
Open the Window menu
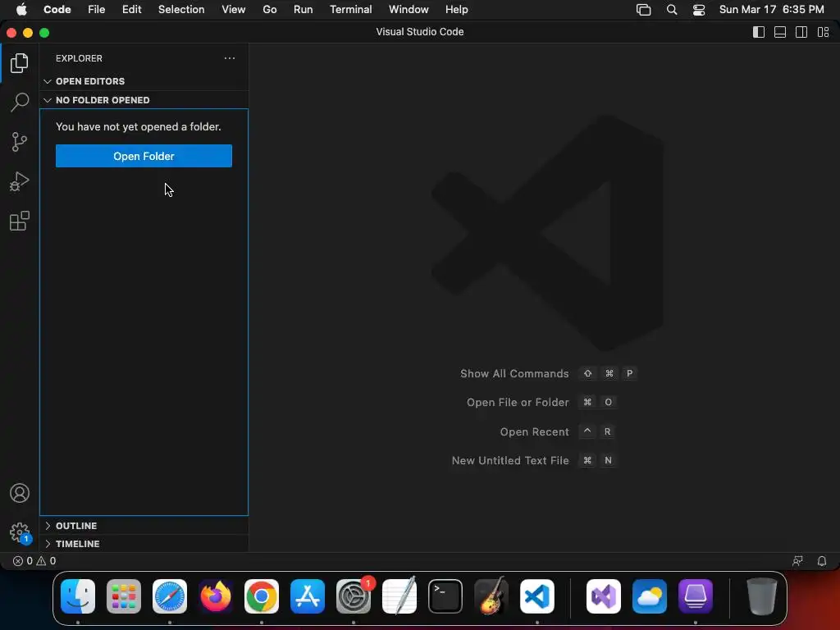tap(409, 10)
